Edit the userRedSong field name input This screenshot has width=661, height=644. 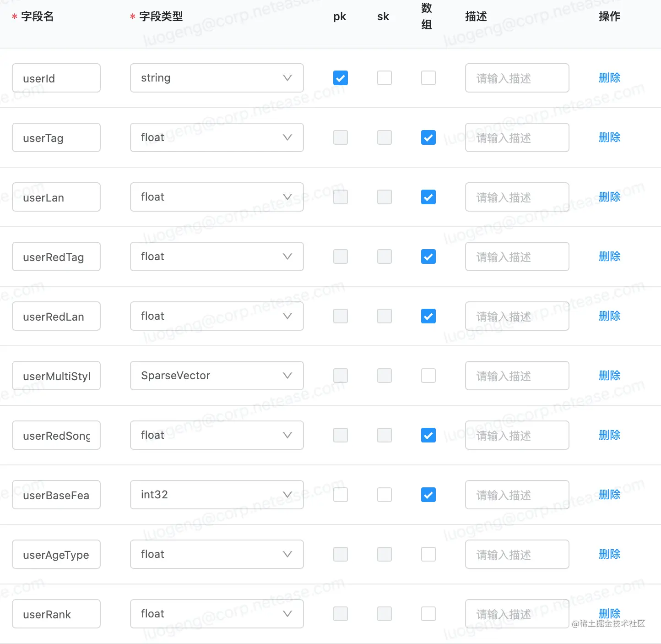click(x=56, y=435)
